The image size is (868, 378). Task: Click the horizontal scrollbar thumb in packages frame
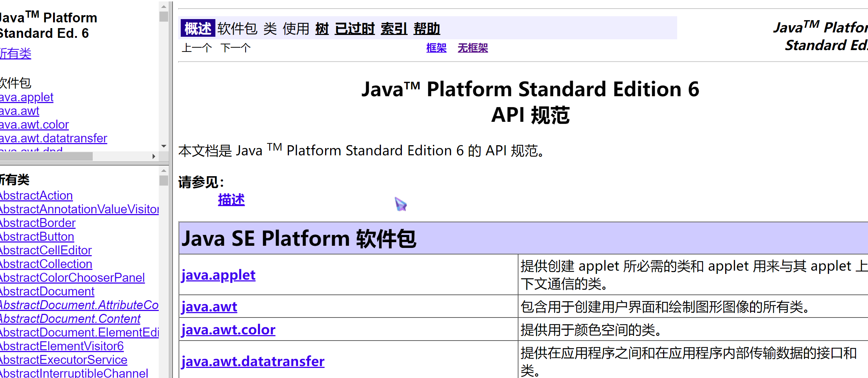tap(46, 156)
